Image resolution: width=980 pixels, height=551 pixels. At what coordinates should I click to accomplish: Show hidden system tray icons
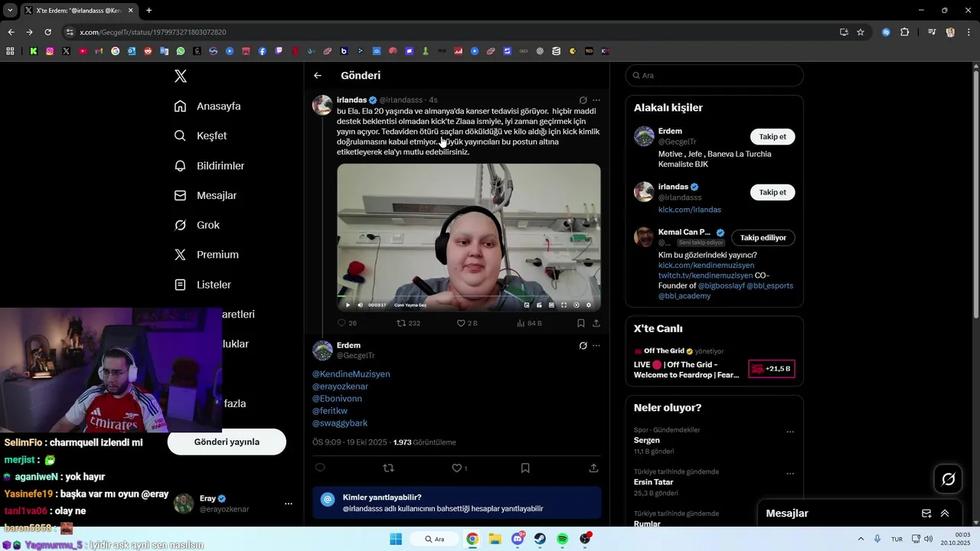pos(861,539)
